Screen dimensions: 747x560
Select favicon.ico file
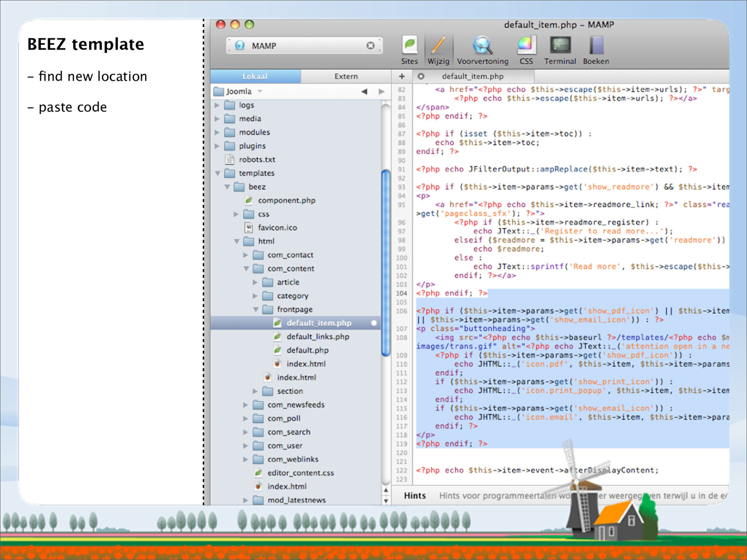277,228
